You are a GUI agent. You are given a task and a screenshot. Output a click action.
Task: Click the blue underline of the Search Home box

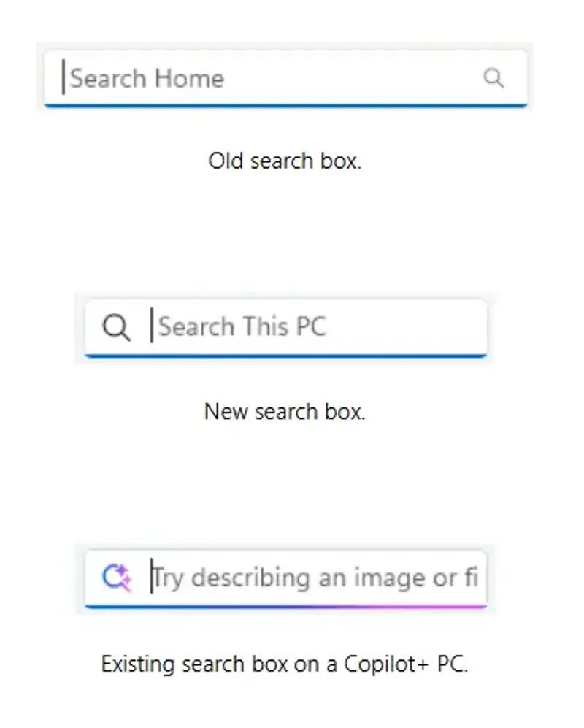click(285, 107)
